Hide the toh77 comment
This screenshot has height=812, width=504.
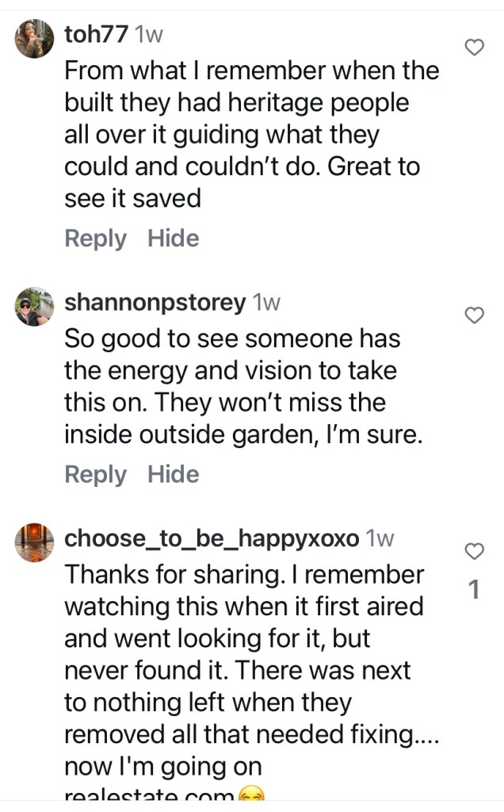point(173,239)
